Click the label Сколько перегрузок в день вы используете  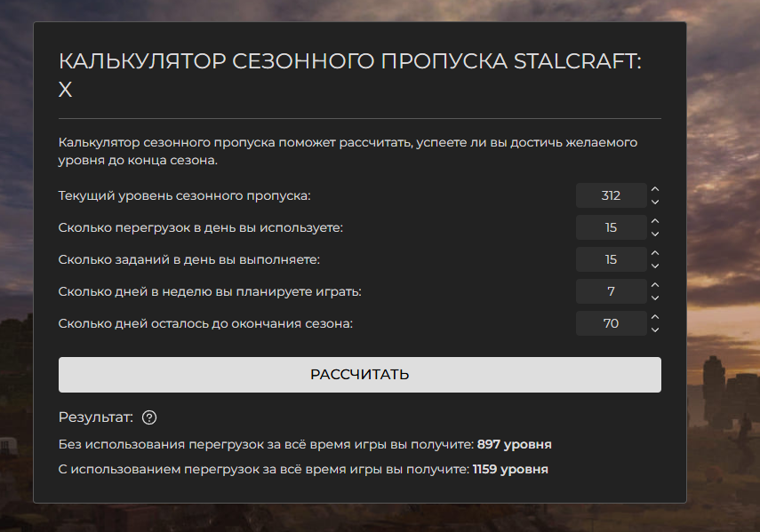pos(201,227)
